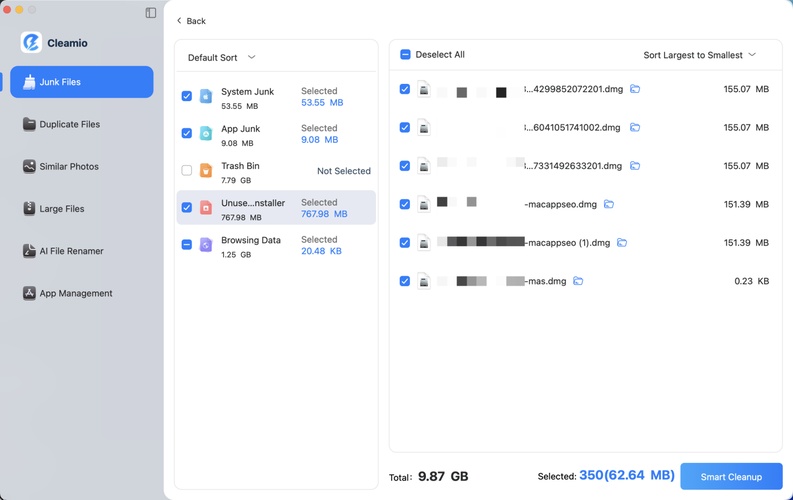The width and height of the screenshot is (793, 500).
Task: Toggle the sidebar panel icon
Action: (x=151, y=13)
